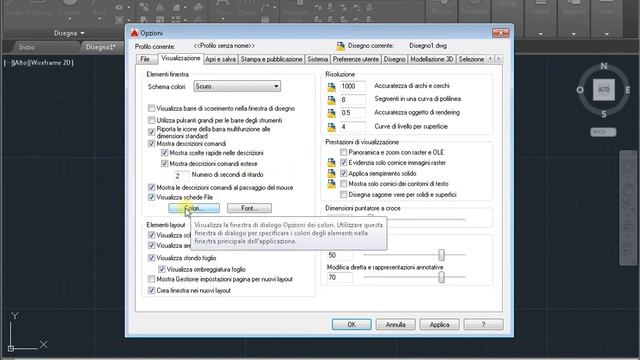The height and width of the screenshot is (360, 640).
Task: Toggle Applica riempimento solido checkbox
Action: tap(344, 173)
